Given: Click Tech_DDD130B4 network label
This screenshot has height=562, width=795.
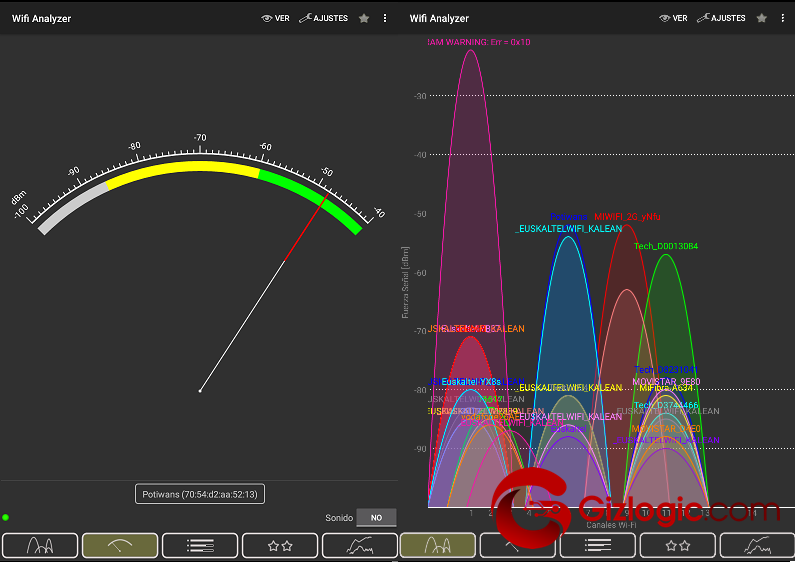Looking at the screenshot, I should (666, 246).
